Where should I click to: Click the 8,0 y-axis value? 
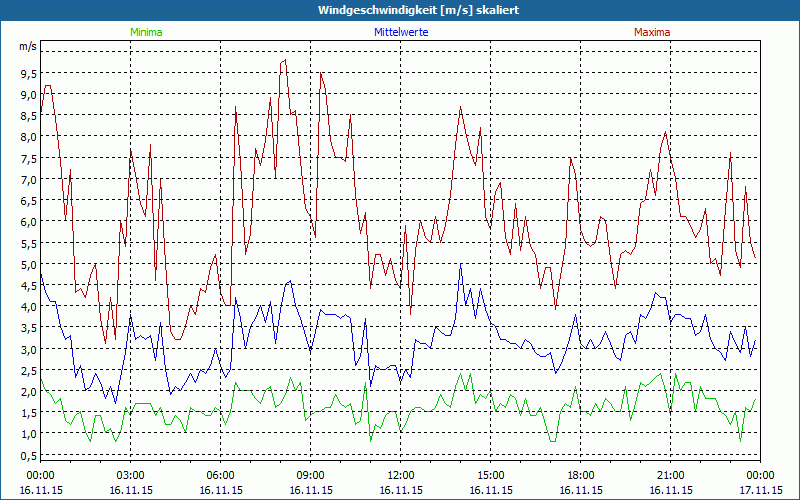[28, 137]
